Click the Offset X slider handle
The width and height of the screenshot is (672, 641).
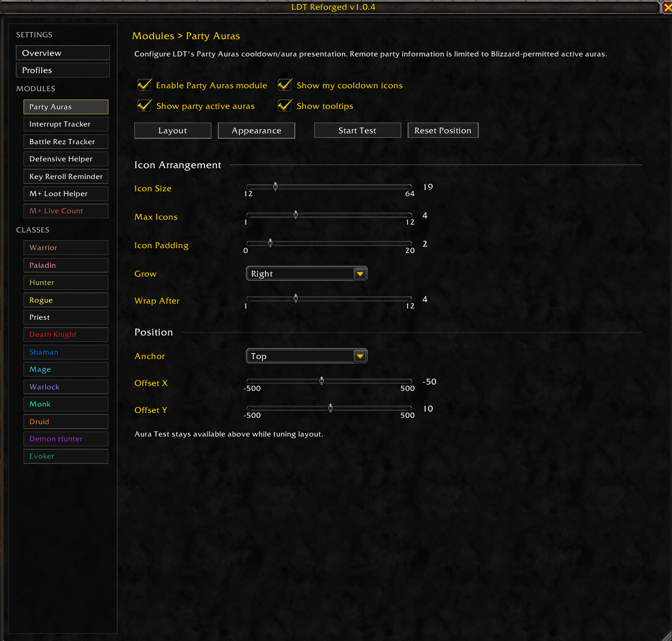[x=322, y=381]
